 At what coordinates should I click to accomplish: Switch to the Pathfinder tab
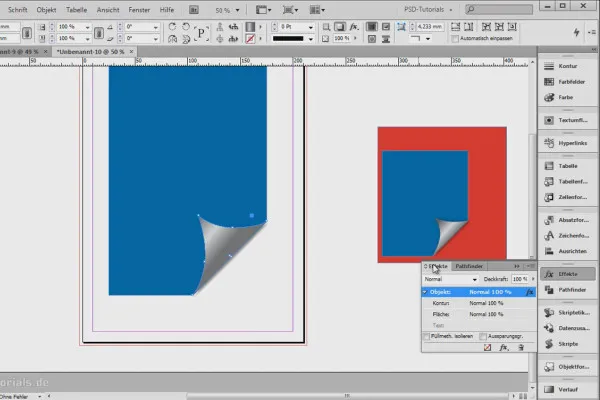click(x=469, y=266)
